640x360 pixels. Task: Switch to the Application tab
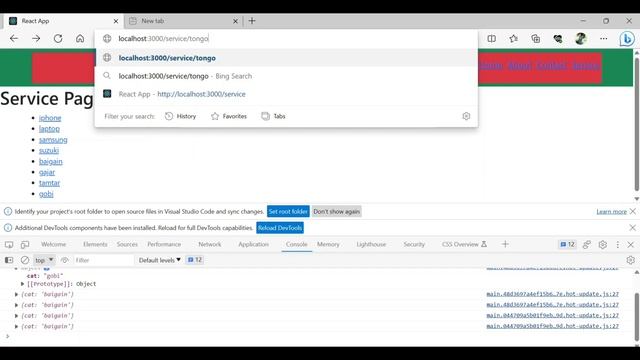click(x=253, y=244)
